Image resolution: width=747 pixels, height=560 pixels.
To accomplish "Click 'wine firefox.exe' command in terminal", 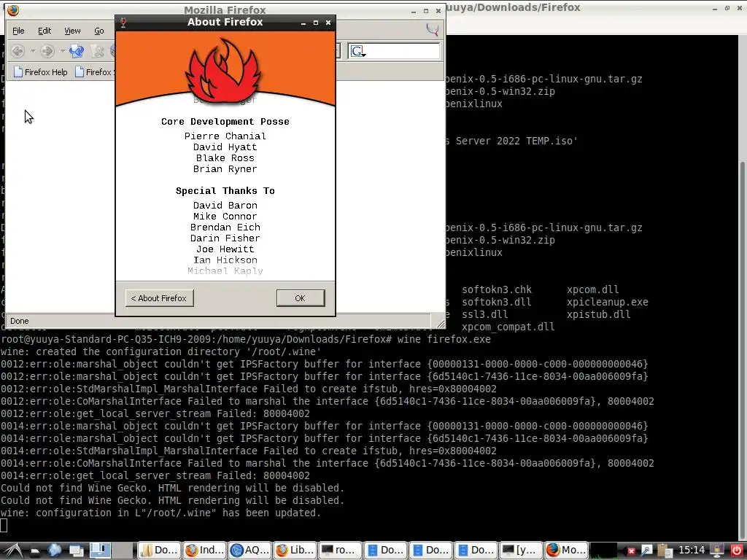I will click(444, 339).
